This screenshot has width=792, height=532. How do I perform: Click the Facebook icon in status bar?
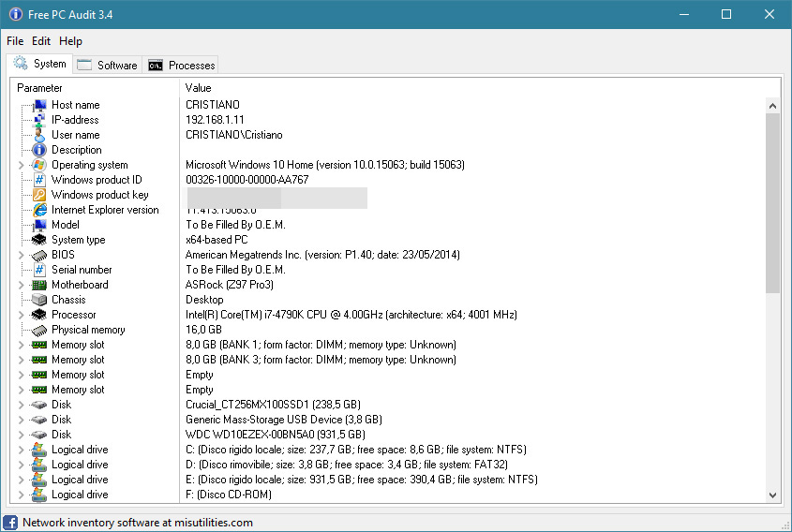11,523
